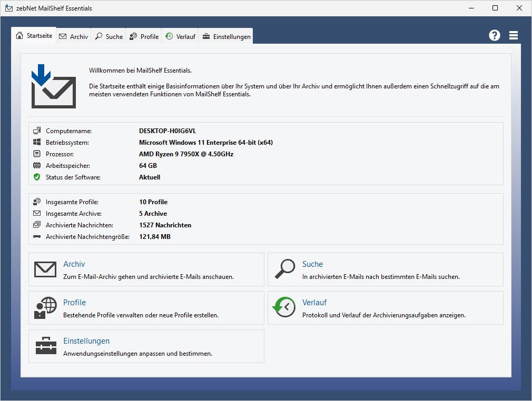Viewport: 532px width, 401px height.
Task: Select the Startseite tab
Action: tap(34, 36)
